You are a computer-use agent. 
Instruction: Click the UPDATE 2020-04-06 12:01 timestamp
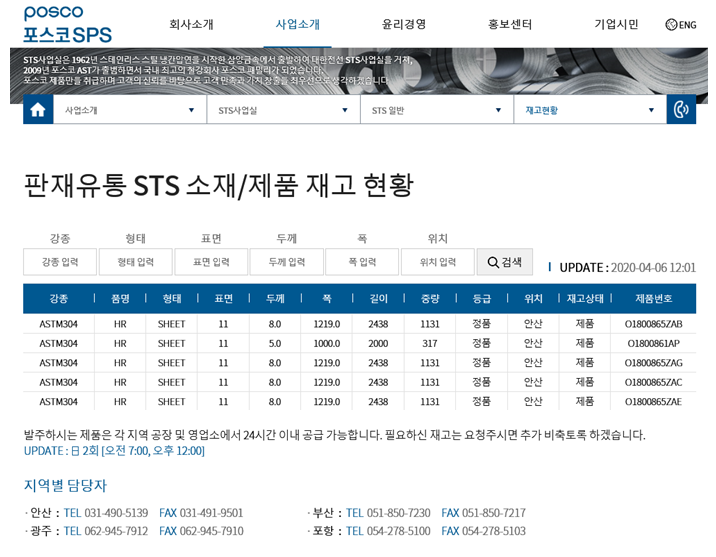coord(627,268)
